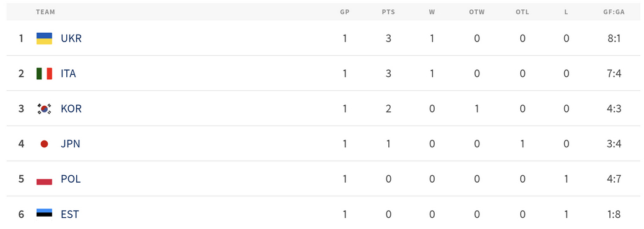This screenshot has width=644, height=229.
Task: Open the ITA team link
Action: click(68, 74)
